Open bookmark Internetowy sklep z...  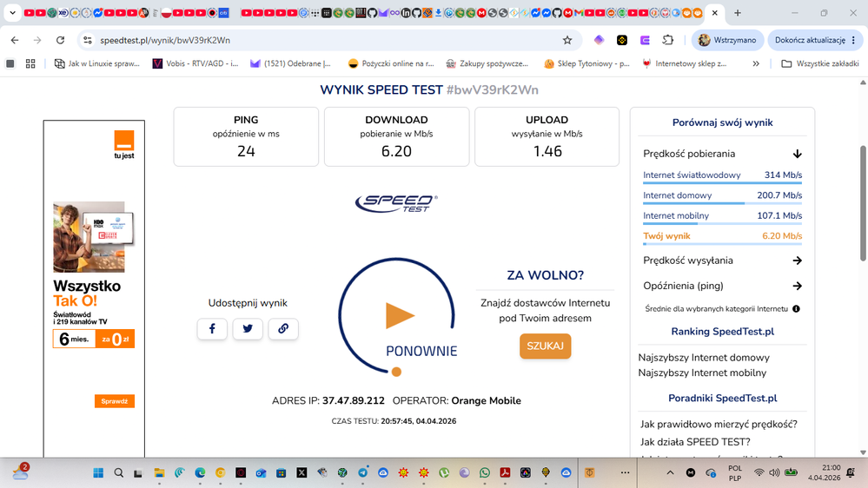(684, 63)
